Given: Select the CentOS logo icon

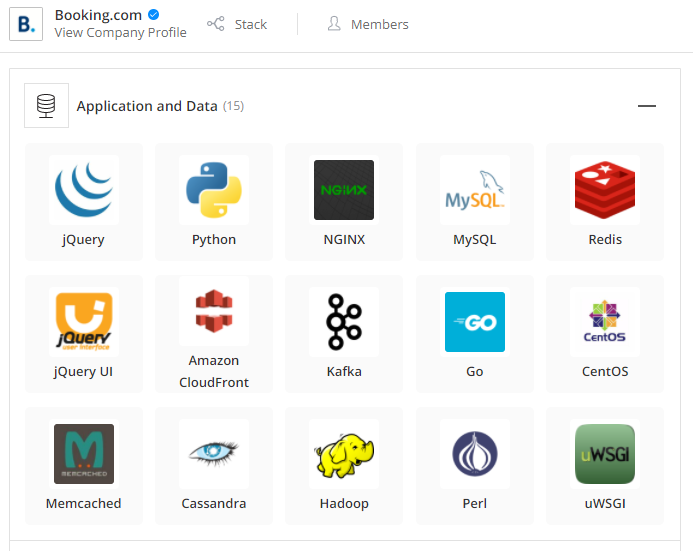Looking at the screenshot, I should coord(605,322).
